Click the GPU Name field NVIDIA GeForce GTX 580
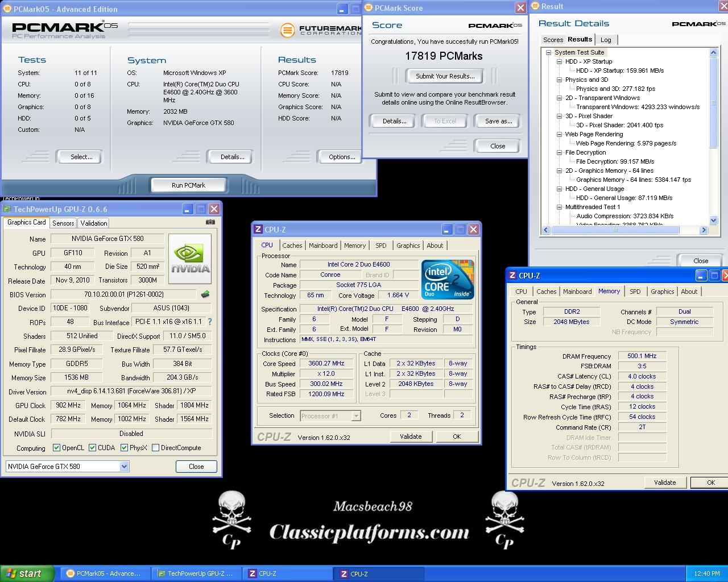The image size is (728, 582). pyautogui.click(x=107, y=239)
